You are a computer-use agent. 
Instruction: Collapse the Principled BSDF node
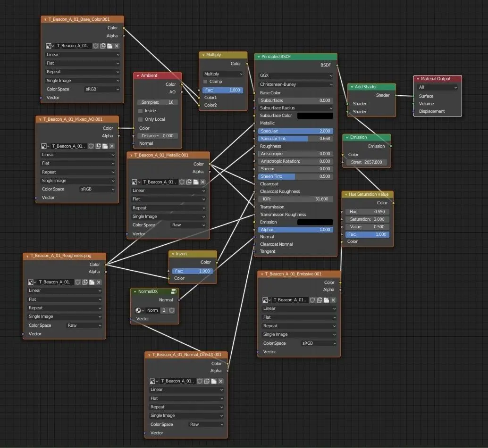[259, 57]
